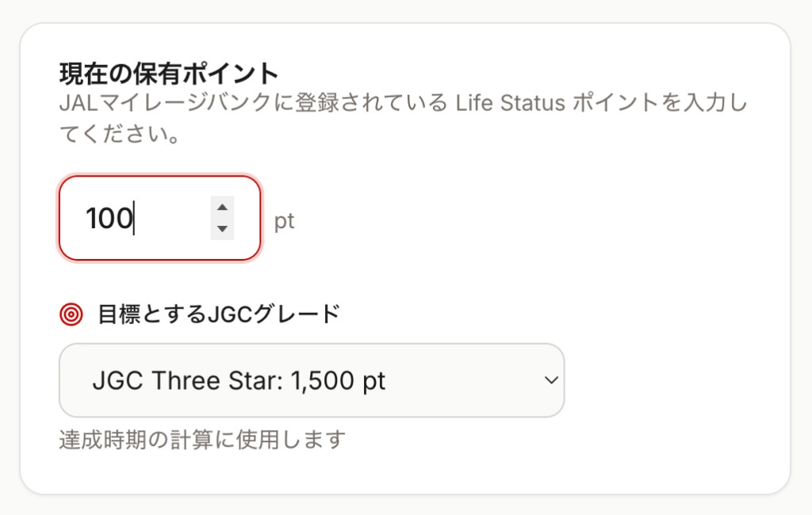Screen dimensions: 812x515
Task: Click the red target icon
Action: point(71,315)
